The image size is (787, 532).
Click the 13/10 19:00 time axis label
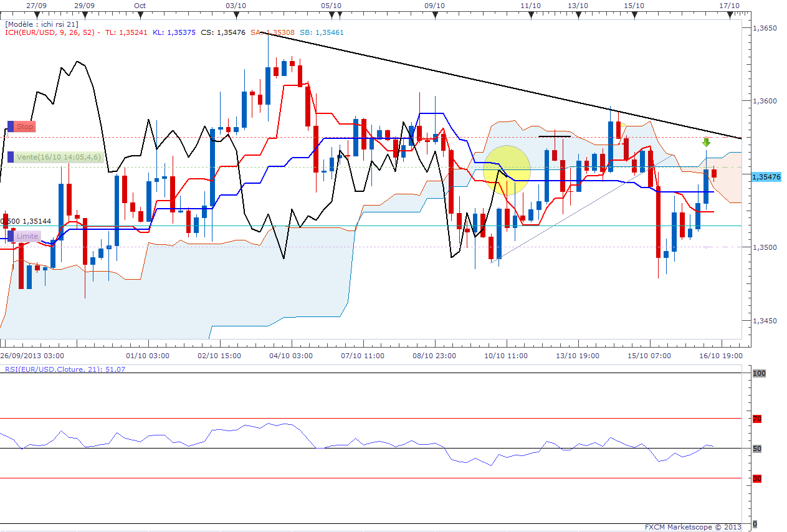click(x=578, y=356)
